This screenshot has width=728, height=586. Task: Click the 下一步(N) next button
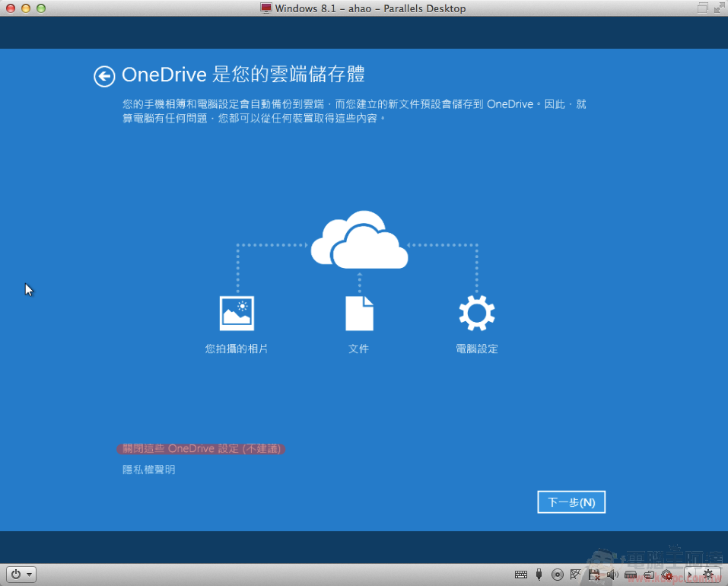pyautogui.click(x=571, y=502)
